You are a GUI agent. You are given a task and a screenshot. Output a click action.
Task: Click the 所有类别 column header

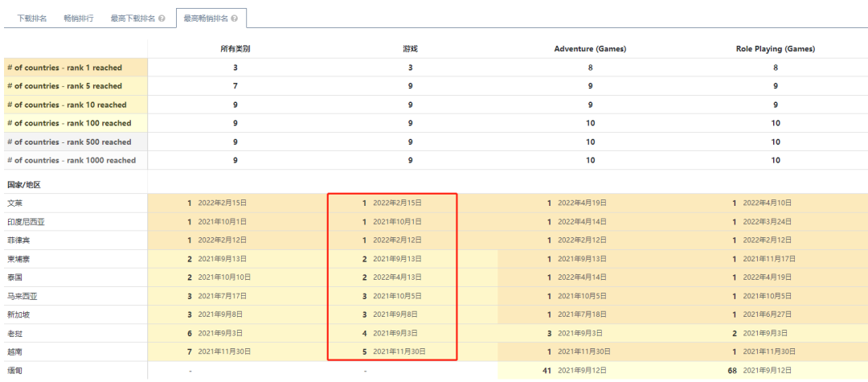tap(235, 49)
